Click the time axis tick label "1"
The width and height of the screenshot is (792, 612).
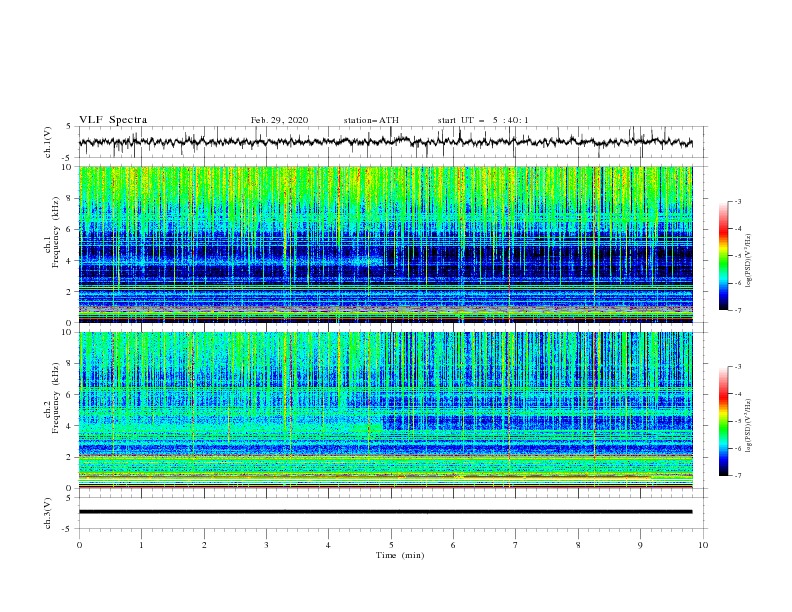click(x=141, y=545)
